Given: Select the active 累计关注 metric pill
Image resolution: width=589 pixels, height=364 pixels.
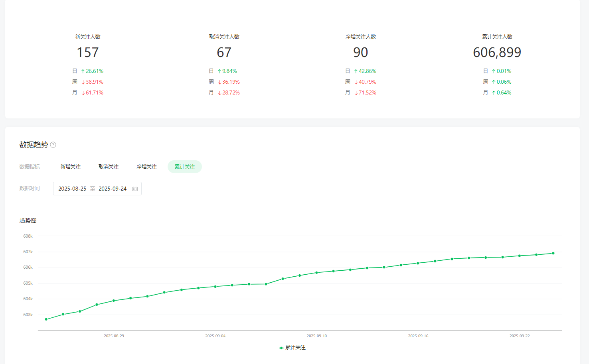Looking at the screenshot, I should 185,167.
